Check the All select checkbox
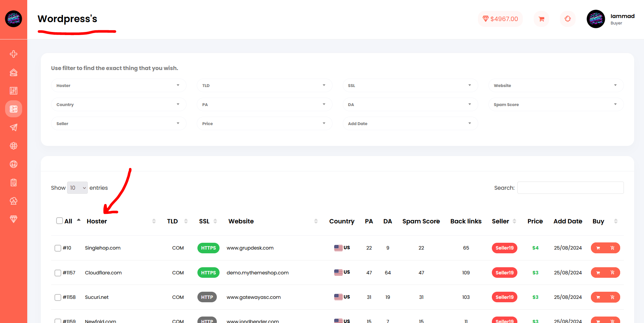The height and width of the screenshot is (323, 644). tap(60, 221)
